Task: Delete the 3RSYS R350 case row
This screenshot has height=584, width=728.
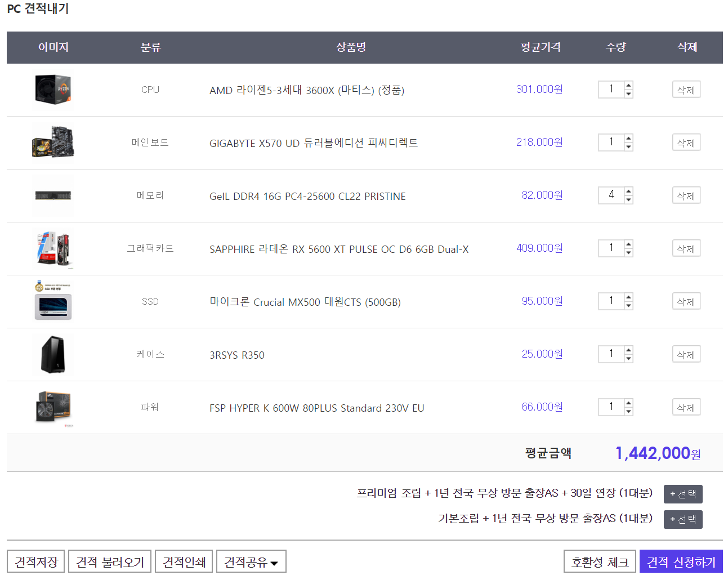Action: (686, 354)
